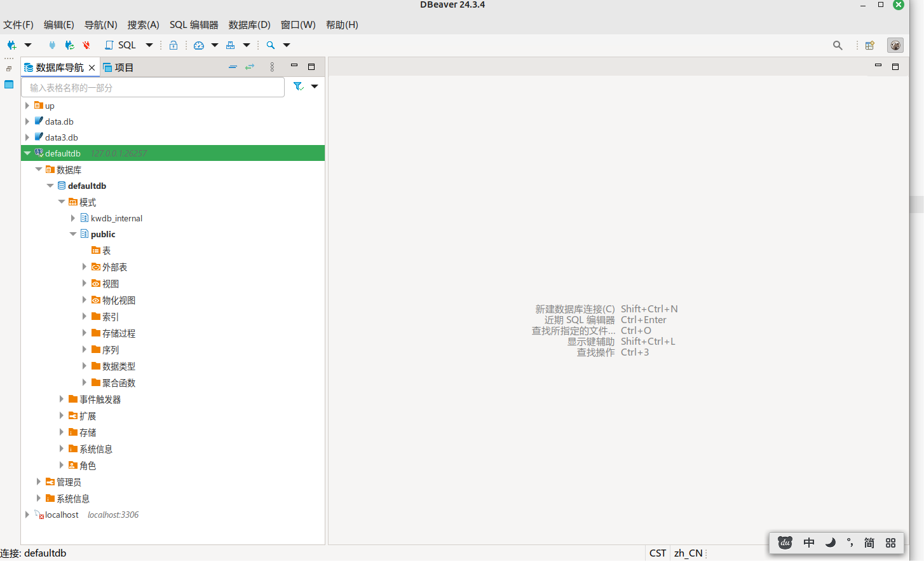Click the collapse all icon in navigator

pos(233,67)
